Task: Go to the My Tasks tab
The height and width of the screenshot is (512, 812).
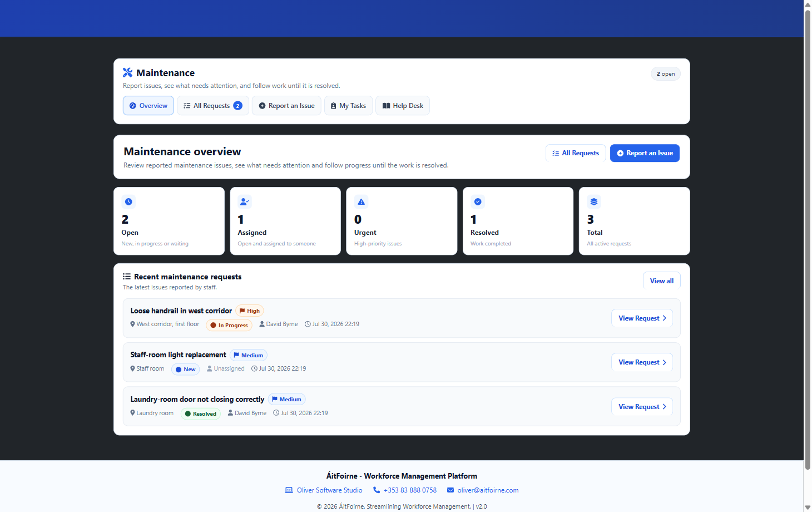Action: (x=348, y=106)
